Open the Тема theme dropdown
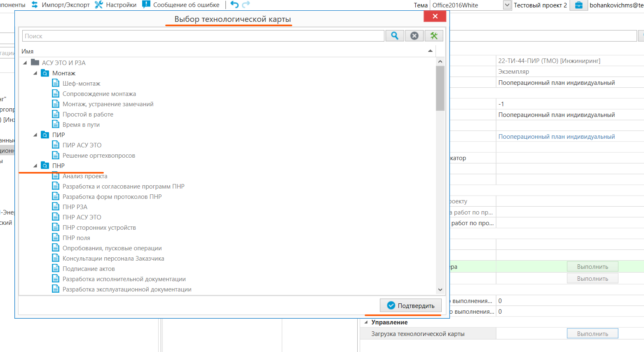This screenshot has width=644, height=352. [507, 5]
